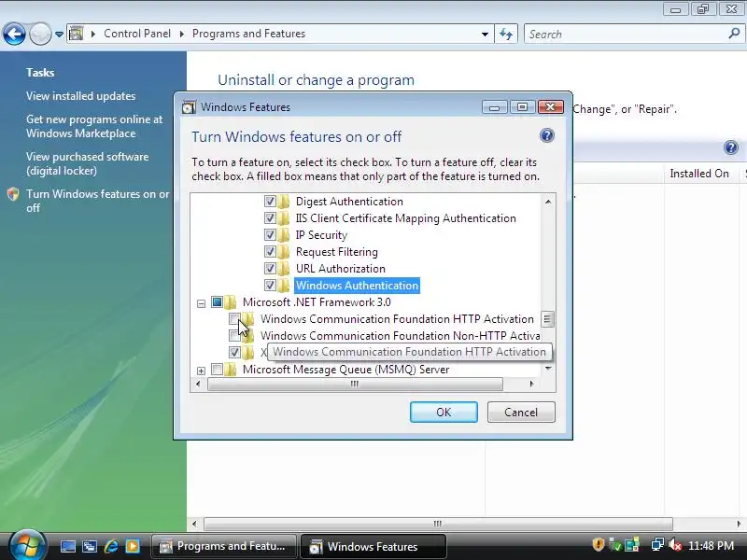Select Control Panel breadcrumb
This screenshot has width=747, height=560.
136,34
